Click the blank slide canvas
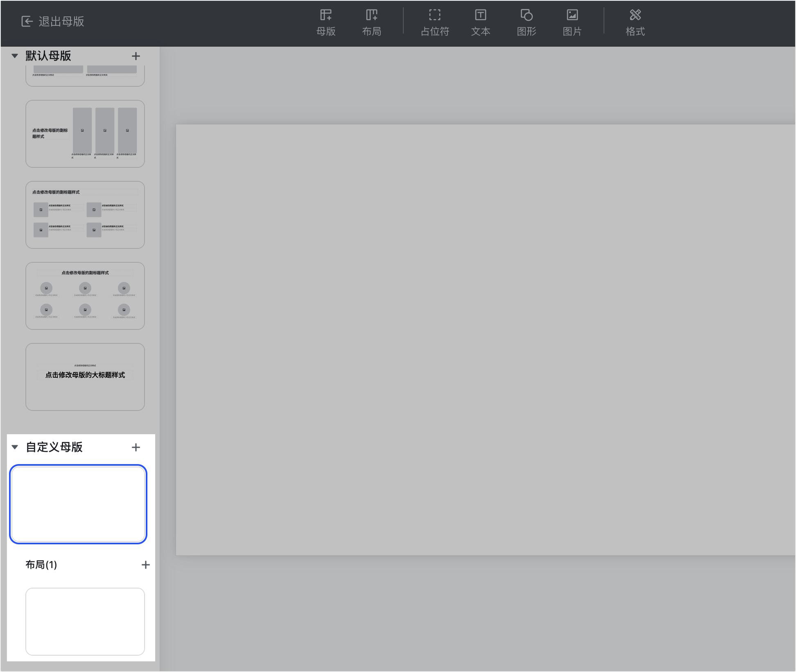The width and height of the screenshot is (796, 672). pyautogui.click(x=486, y=340)
